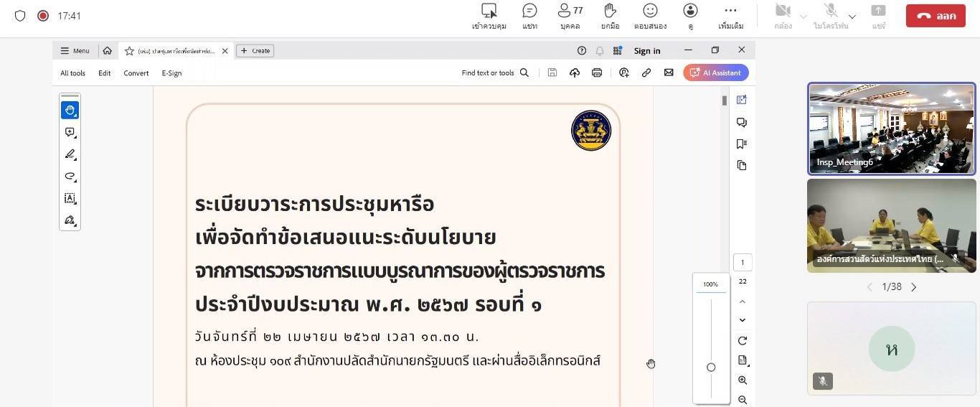Click the AI Assistant button
The image size is (980, 407).
pos(716,72)
